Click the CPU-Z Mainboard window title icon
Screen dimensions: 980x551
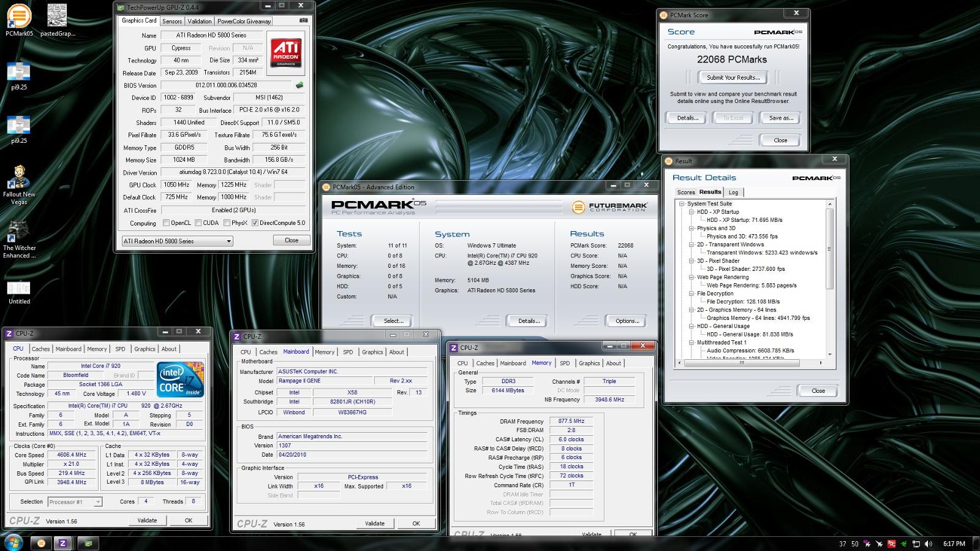(x=237, y=336)
